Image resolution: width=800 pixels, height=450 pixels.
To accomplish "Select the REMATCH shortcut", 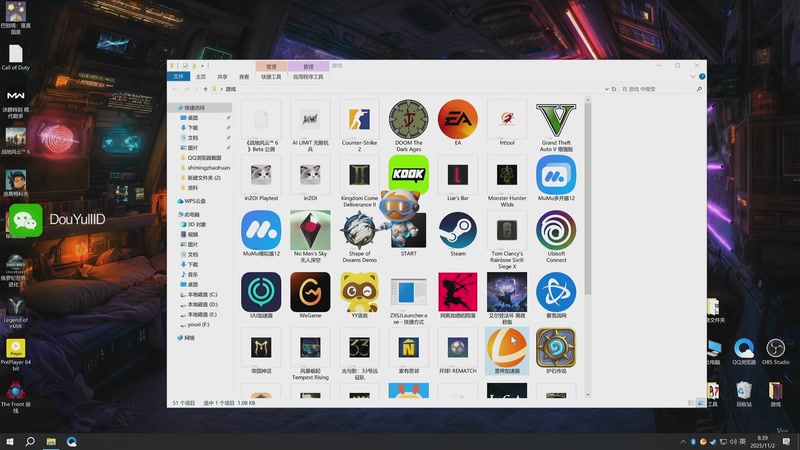I will (x=458, y=350).
